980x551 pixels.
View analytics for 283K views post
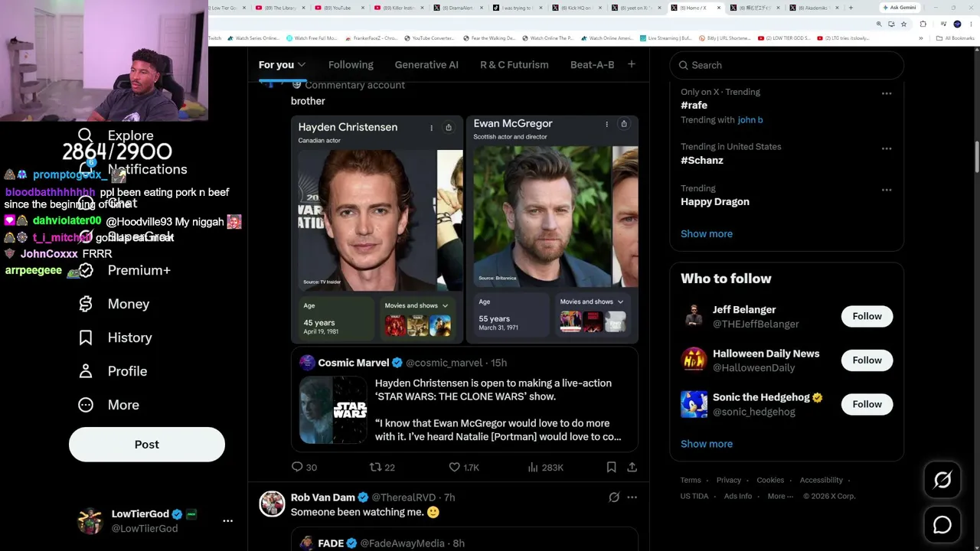545,467
